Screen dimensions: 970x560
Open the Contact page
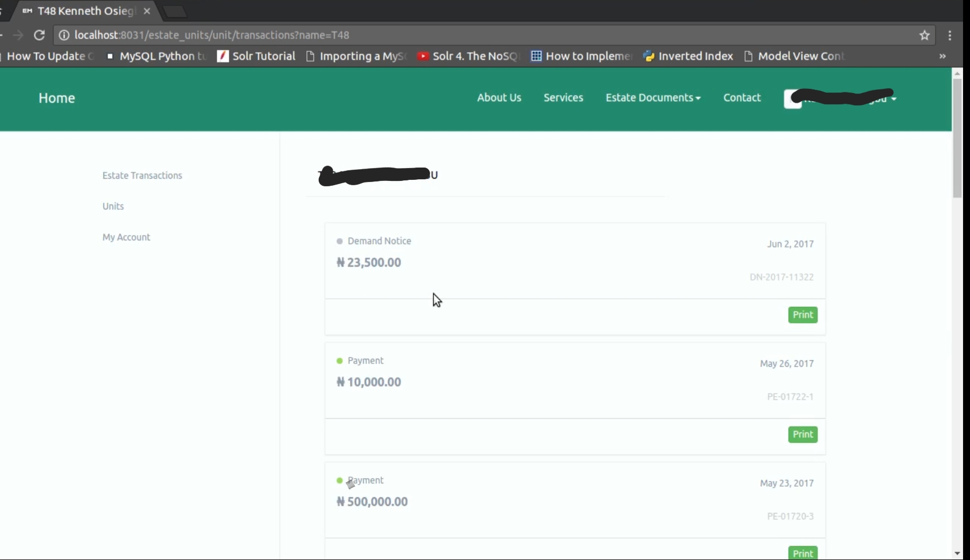click(x=742, y=97)
